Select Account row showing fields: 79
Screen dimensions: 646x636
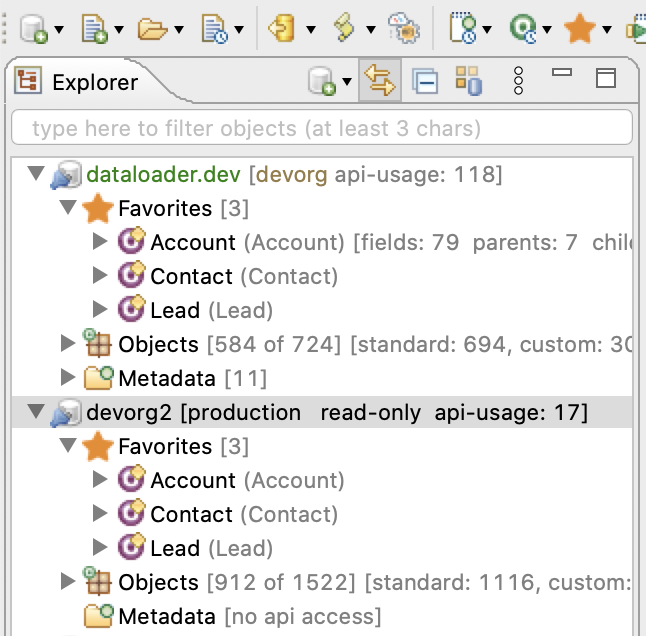(x=322, y=242)
